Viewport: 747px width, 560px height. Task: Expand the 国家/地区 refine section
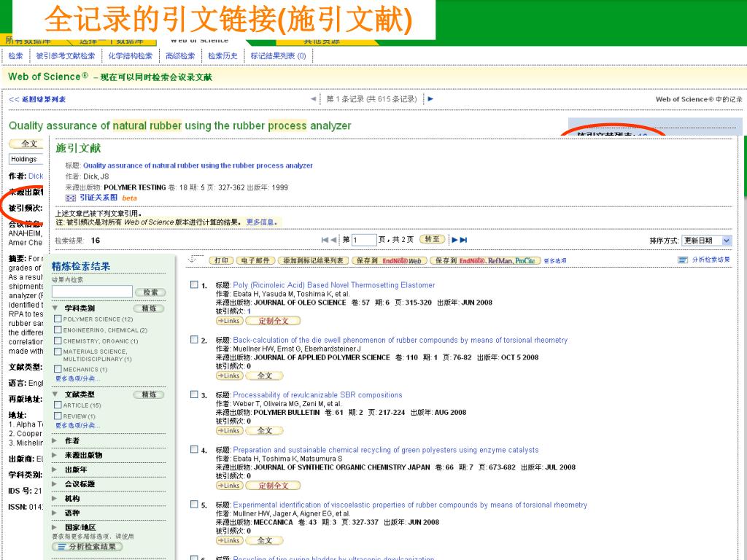tap(54, 527)
